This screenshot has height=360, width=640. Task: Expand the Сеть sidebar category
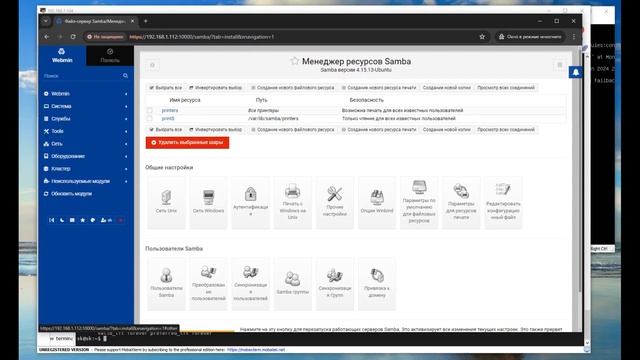point(86,144)
